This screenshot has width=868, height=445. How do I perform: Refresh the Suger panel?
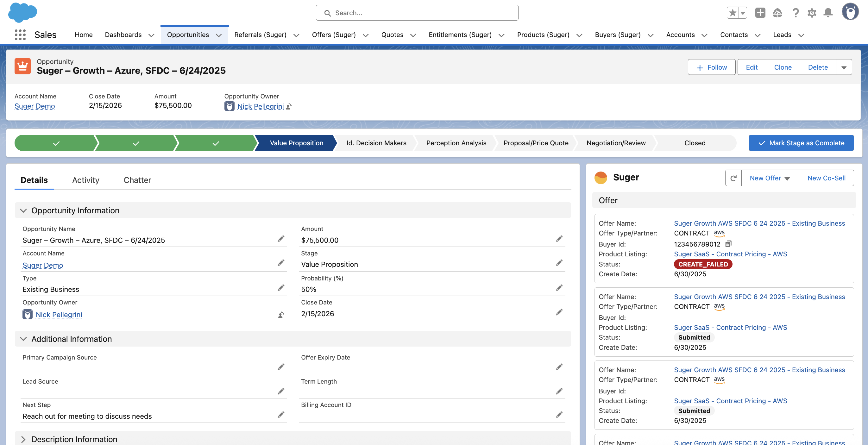click(733, 178)
